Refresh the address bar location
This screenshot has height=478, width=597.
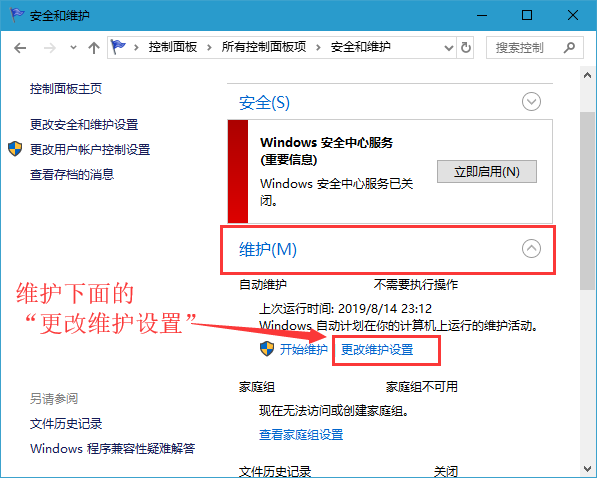point(465,48)
